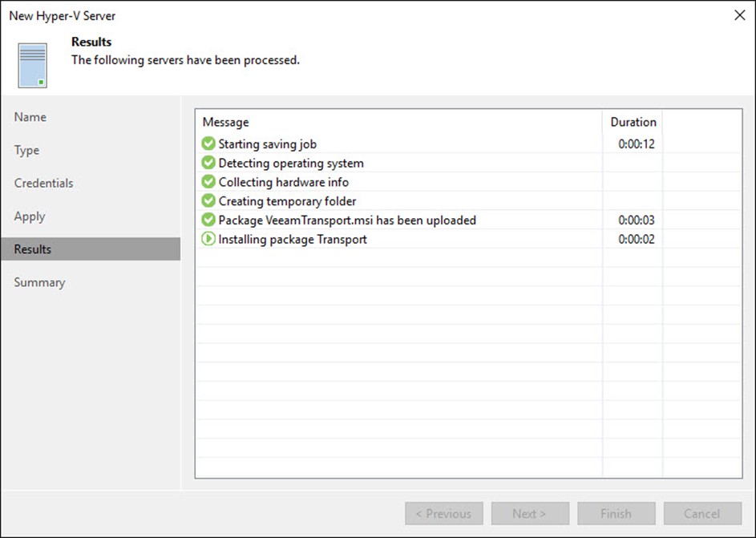Click the Next button

[531, 513]
